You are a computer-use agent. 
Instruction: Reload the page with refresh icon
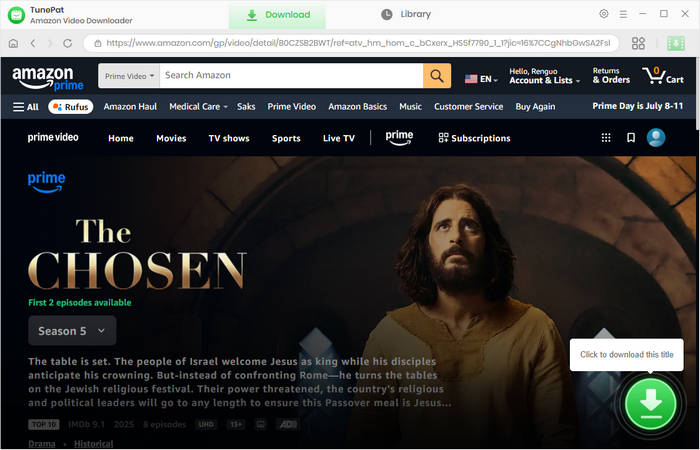pos(67,43)
